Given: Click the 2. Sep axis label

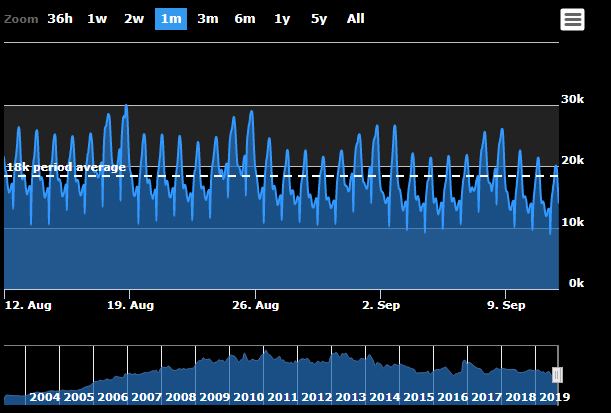Looking at the screenshot, I should pyautogui.click(x=381, y=305).
